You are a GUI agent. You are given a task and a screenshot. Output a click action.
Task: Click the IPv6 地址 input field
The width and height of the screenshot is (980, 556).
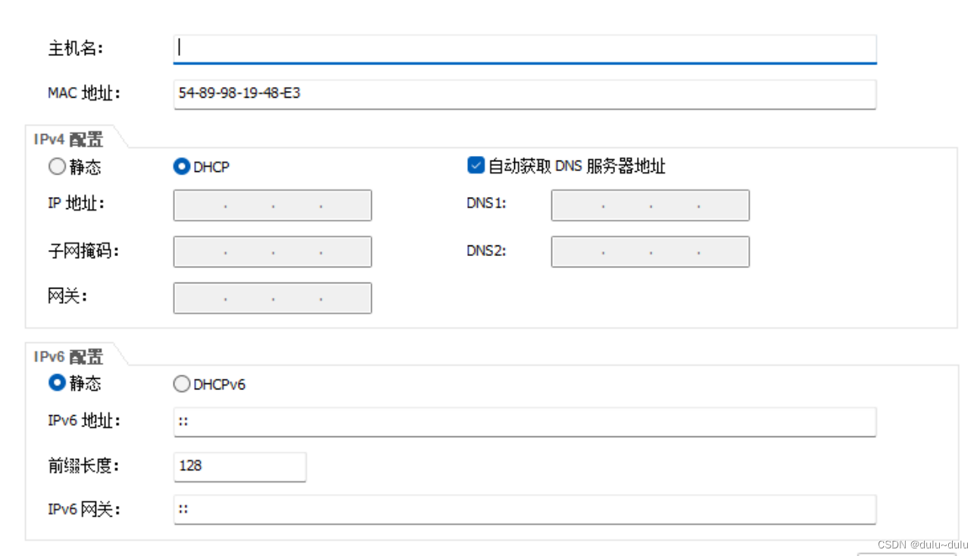point(524,421)
